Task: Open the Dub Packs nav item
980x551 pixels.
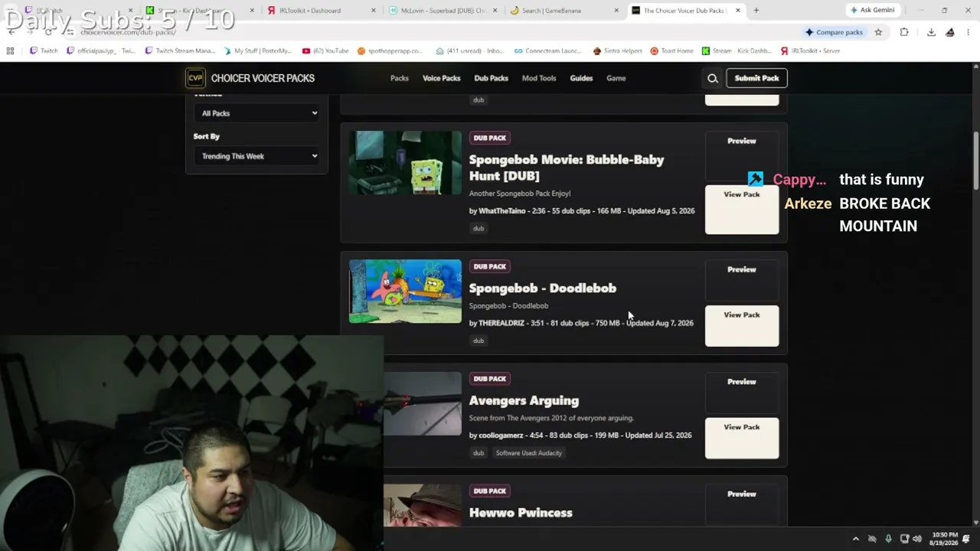Action: (x=491, y=78)
